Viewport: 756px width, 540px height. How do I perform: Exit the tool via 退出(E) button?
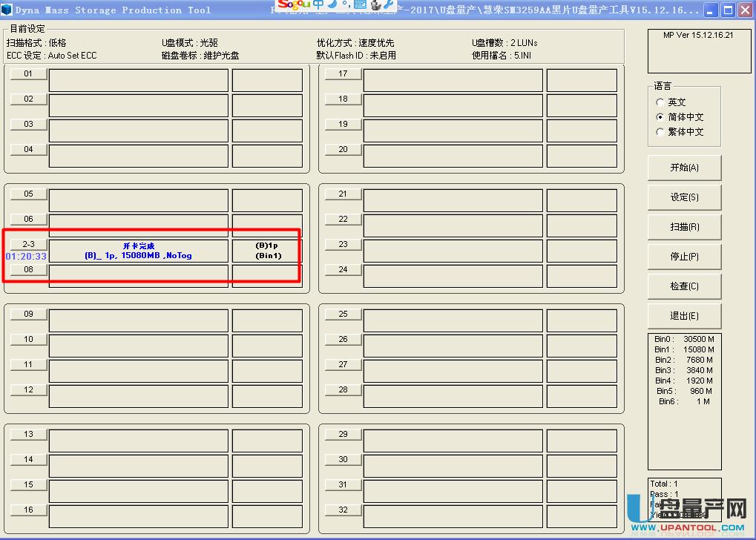[683, 315]
